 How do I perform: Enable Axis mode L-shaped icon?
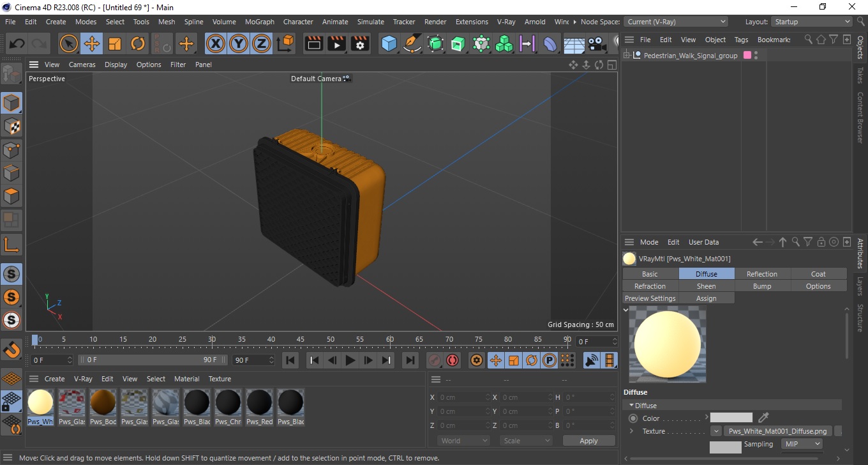tap(11, 243)
